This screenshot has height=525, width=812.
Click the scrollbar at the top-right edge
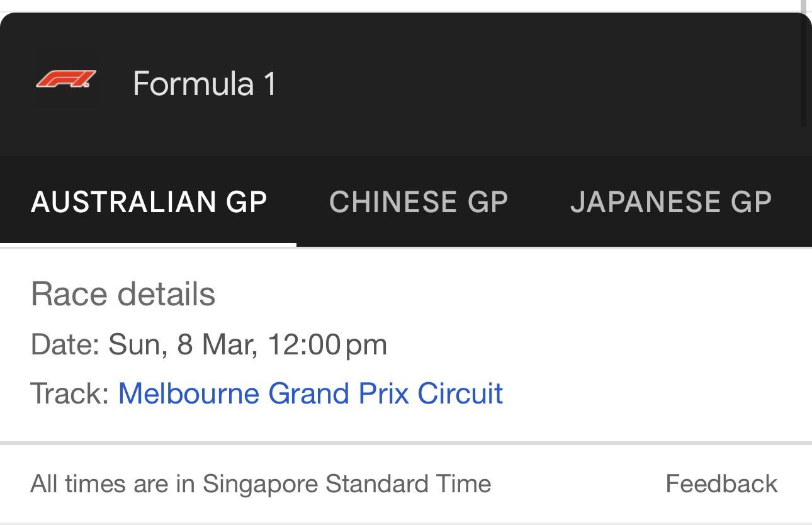(804, 63)
